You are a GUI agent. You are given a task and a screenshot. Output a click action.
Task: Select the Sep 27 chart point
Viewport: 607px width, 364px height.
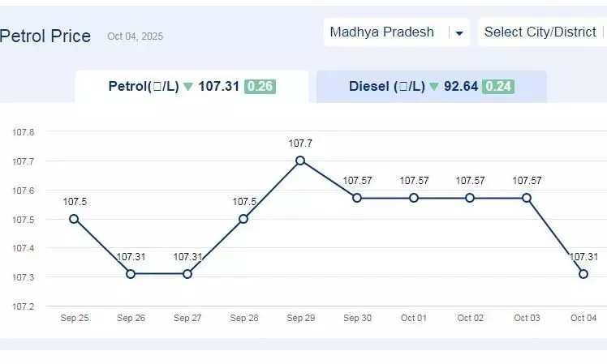tap(187, 274)
